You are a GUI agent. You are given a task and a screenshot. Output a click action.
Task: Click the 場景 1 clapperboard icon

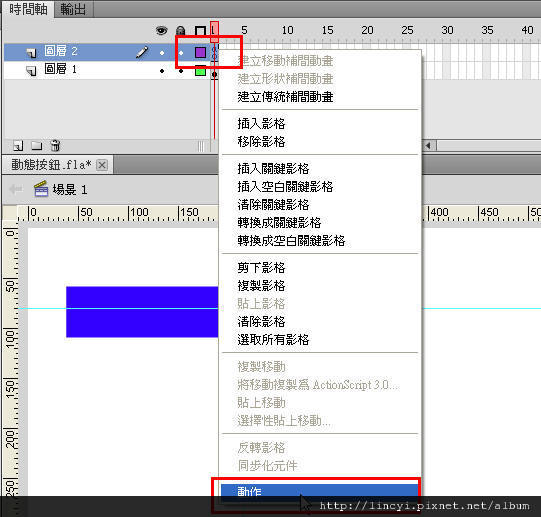pos(41,188)
